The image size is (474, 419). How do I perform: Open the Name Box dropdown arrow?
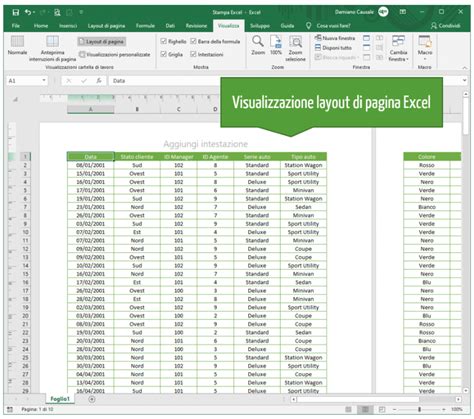pyautogui.click(x=44, y=81)
